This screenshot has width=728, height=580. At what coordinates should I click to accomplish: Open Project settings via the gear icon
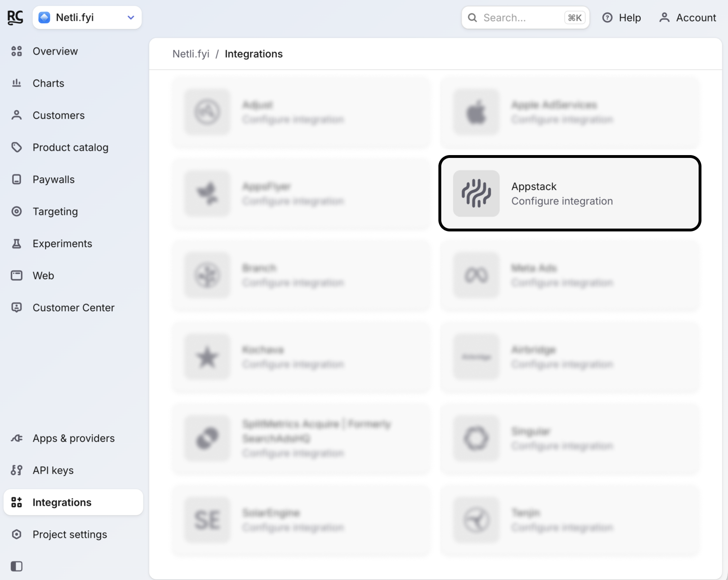[x=17, y=534]
